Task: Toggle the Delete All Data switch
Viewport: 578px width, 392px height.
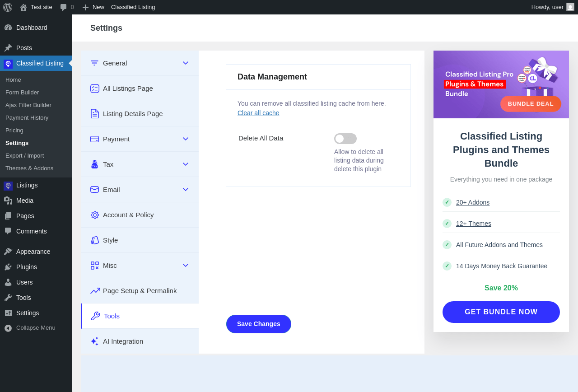Action: pos(345,139)
